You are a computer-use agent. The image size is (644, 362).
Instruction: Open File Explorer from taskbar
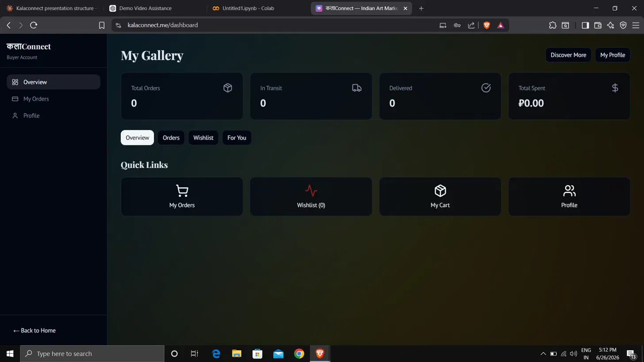tap(237, 354)
